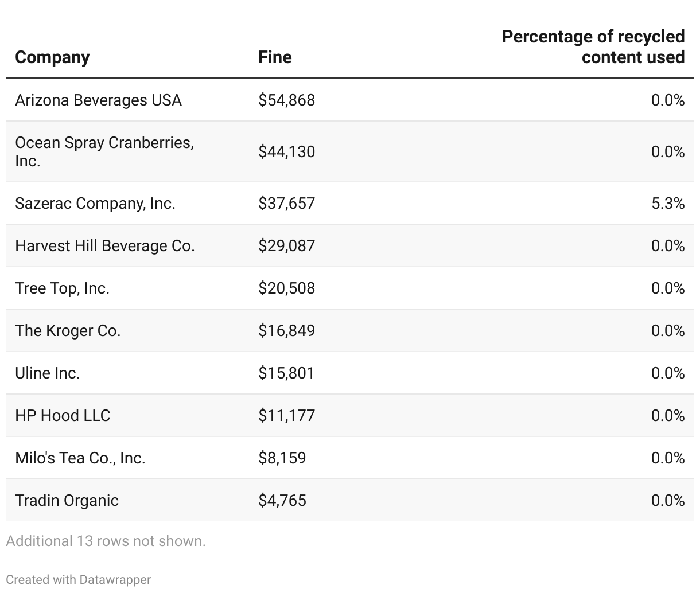Click the Sazerac Company, Inc. name
Screen dimensions: 700x593
[x=95, y=204]
